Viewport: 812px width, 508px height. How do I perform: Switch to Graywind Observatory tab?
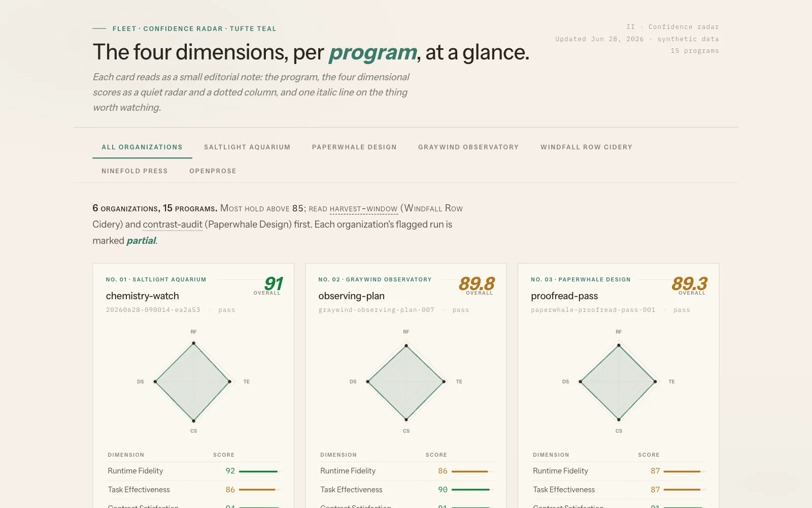[468, 147]
